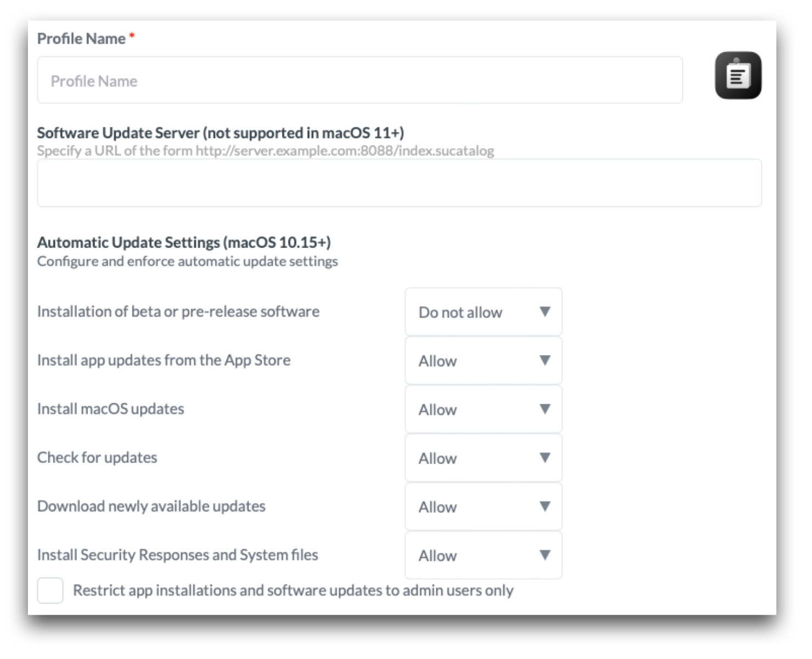Open the Check for updates dropdown
Viewport: 812px width, 659px height.
(x=483, y=458)
